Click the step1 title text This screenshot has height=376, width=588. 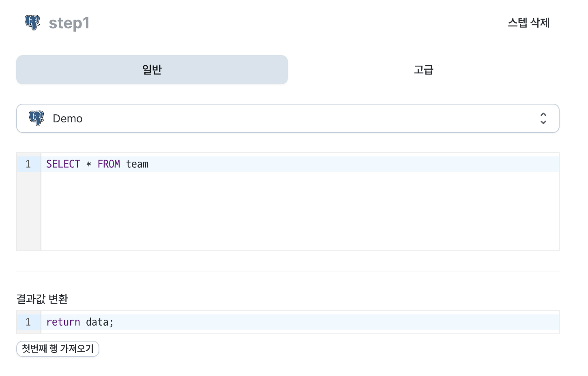click(x=69, y=23)
